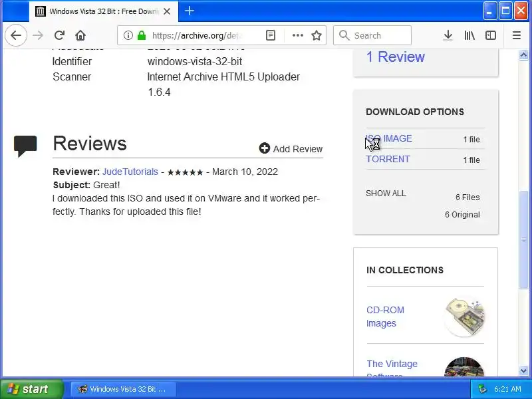Open The Vintage Software collection link

click(392, 369)
